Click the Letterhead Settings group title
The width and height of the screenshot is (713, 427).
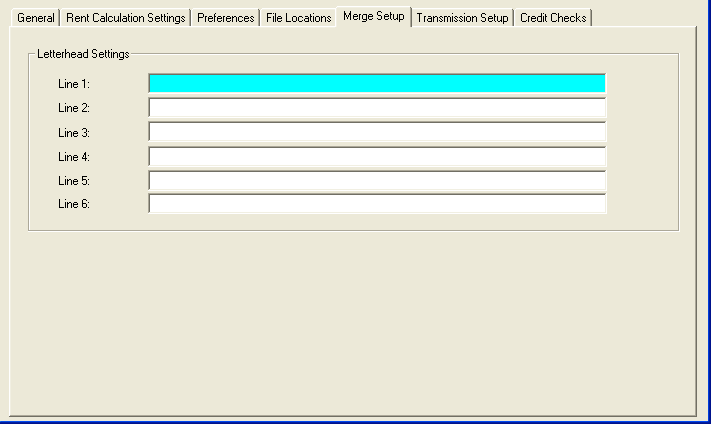click(x=83, y=53)
